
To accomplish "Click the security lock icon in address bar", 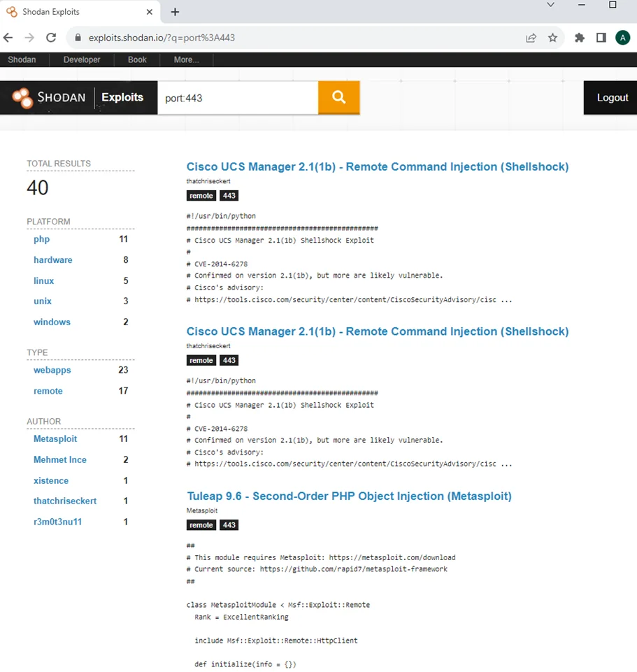I will [77, 37].
